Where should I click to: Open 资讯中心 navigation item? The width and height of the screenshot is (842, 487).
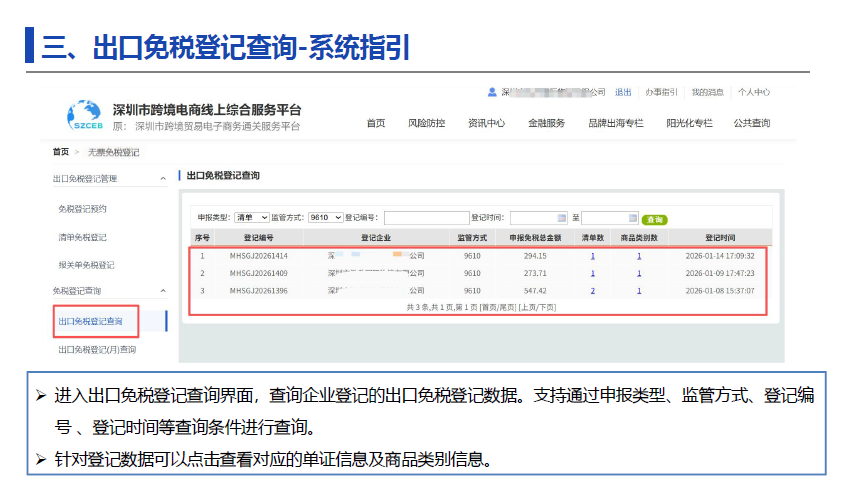tap(487, 123)
